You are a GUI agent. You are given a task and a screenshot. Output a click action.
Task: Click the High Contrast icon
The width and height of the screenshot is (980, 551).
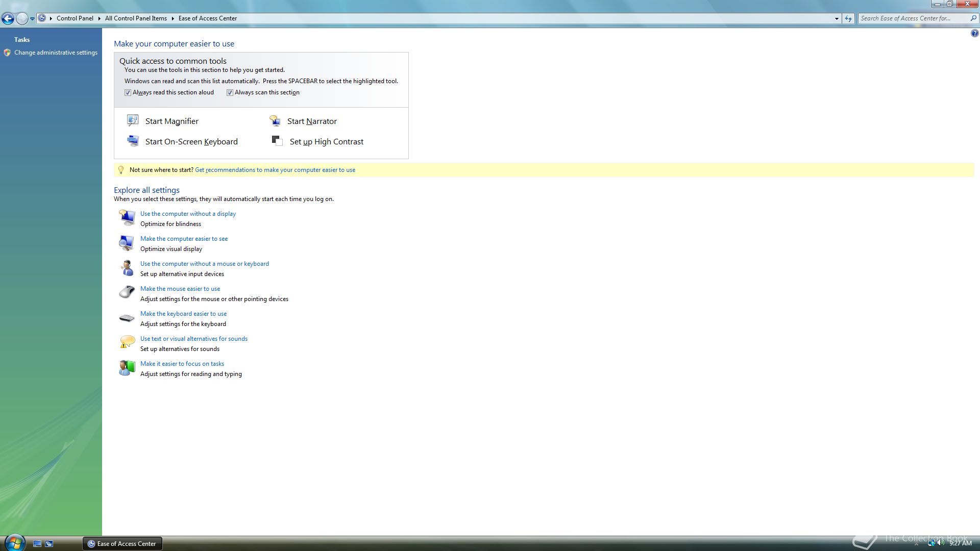[x=277, y=141]
